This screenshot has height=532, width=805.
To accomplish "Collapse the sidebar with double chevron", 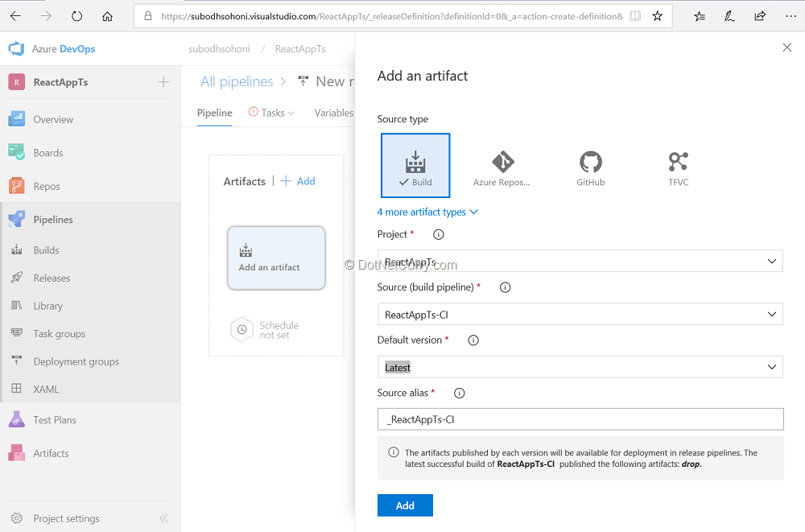I will (x=163, y=518).
